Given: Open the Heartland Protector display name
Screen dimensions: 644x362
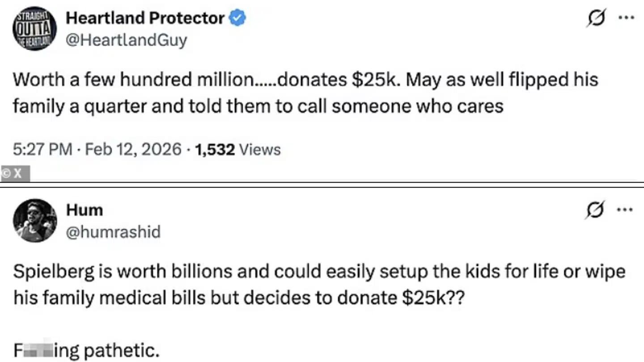Looking at the screenshot, I should click(x=145, y=18).
